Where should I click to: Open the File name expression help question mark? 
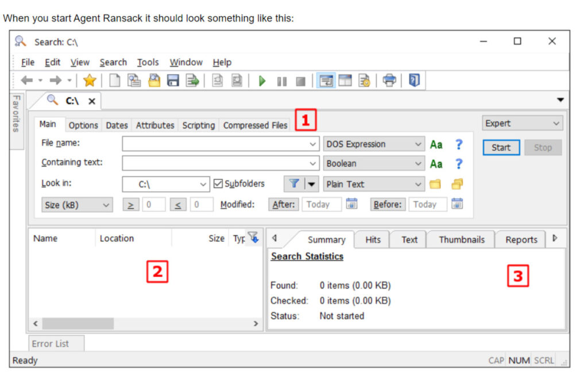pos(459,144)
